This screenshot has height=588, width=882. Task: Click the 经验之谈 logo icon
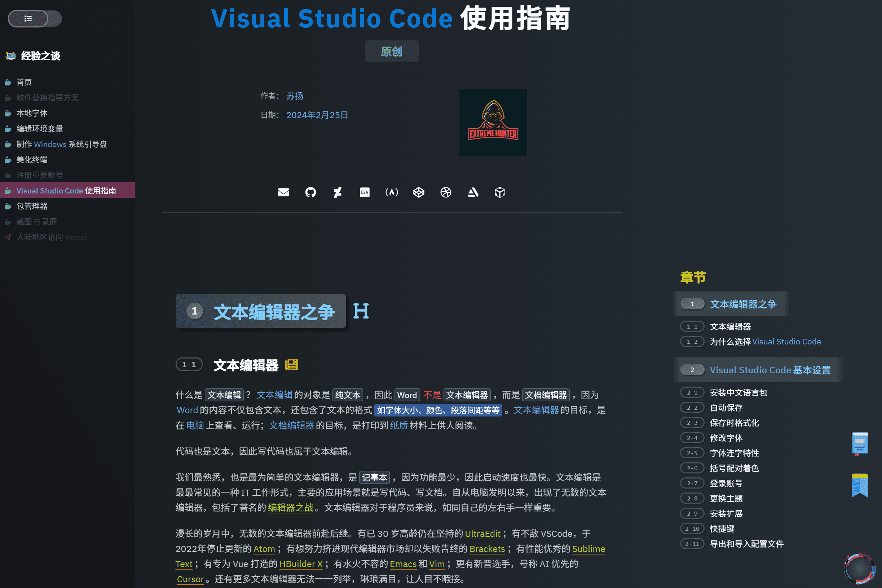(x=10, y=56)
